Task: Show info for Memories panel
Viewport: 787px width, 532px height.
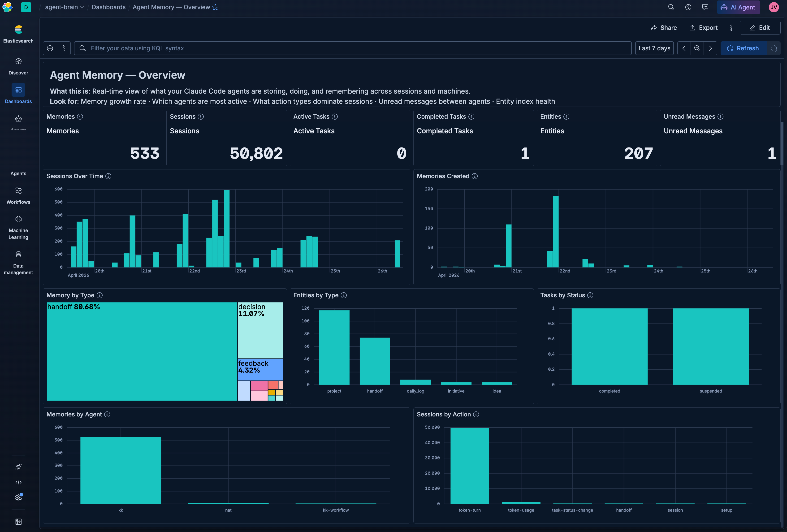Action: 80,117
